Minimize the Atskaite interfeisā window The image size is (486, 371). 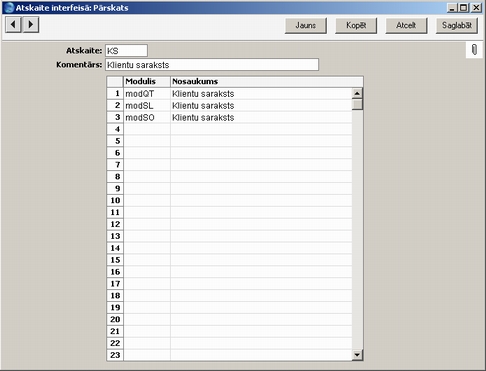click(x=452, y=8)
